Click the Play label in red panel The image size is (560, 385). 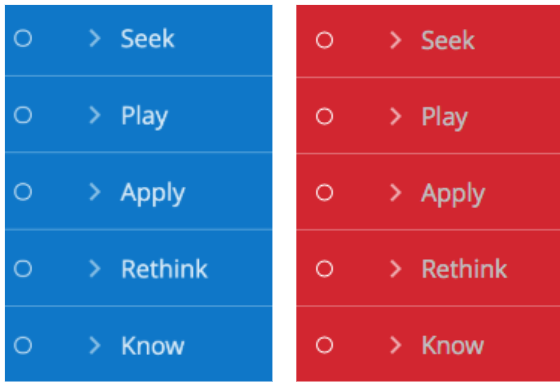click(445, 118)
